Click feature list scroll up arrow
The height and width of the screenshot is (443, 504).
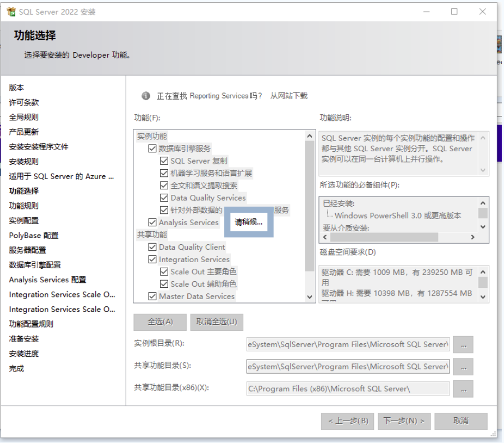(309, 136)
